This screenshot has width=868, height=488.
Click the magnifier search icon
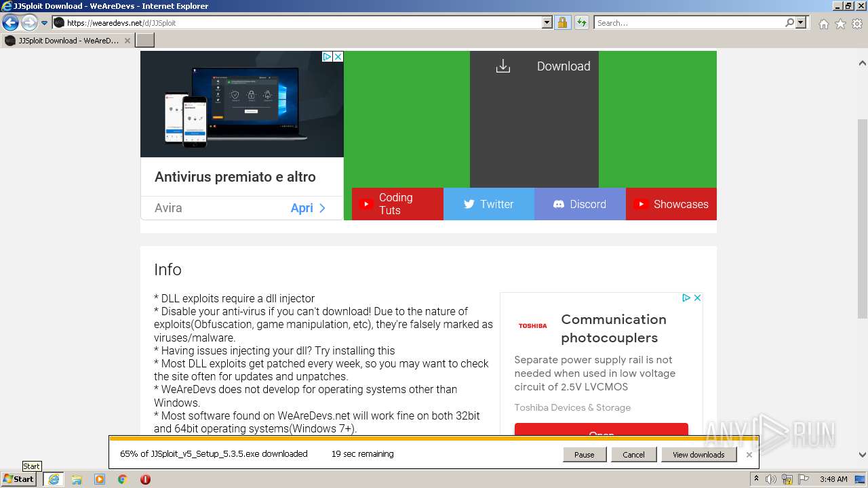(789, 22)
